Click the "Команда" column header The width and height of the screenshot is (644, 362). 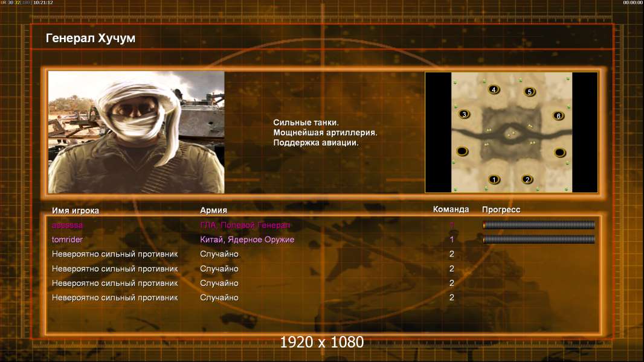coord(451,209)
